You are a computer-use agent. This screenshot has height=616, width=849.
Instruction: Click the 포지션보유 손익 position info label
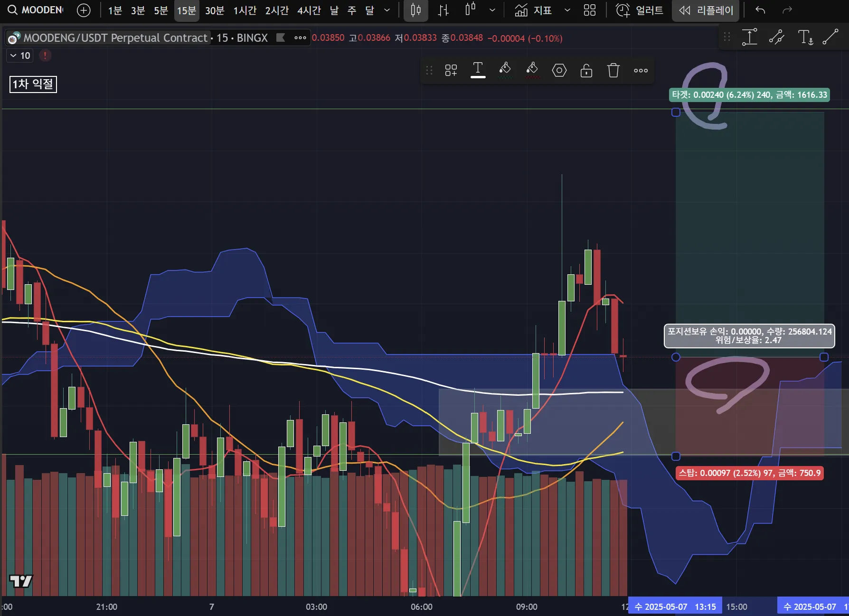click(x=749, y=336)
